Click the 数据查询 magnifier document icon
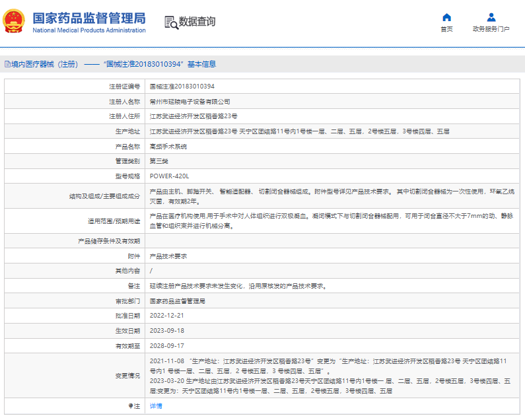Image resolution: width=525 pixels, height=420 pixels. [x=171, y=22]
